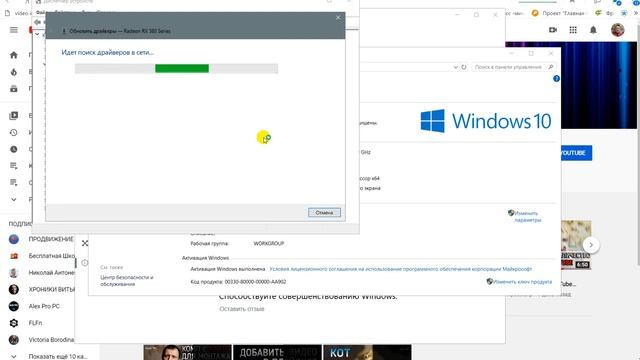Close the Обновить драйверы dialog
The height and width of the screenshot is (360, 640).
pyautogui.click(x=338, y=18)
